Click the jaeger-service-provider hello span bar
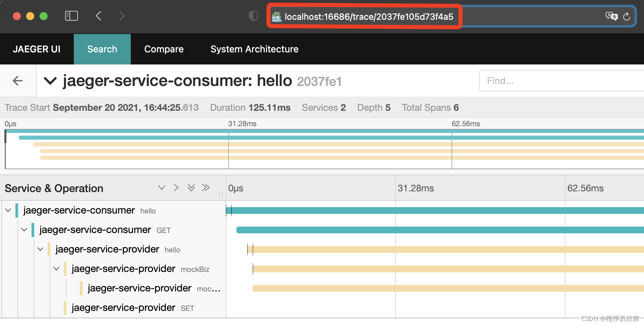Screen dimensions: 644x325 click(436, 249)
